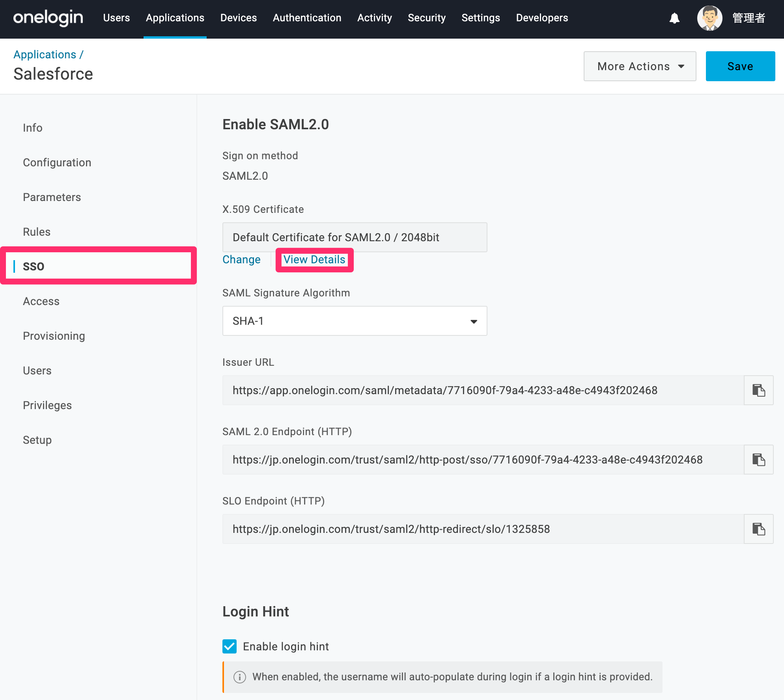Select the Users sidebar tab
The image size is (784, 700).
[37, 370]
